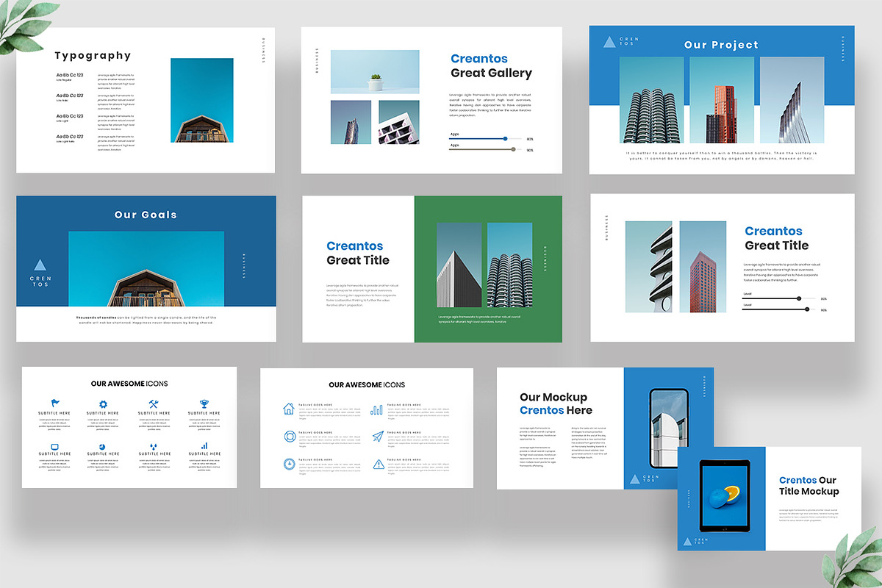Select the white balcony building photo in Great Gallery
This screenshot has width=882, height=588.
pos(399,122)
